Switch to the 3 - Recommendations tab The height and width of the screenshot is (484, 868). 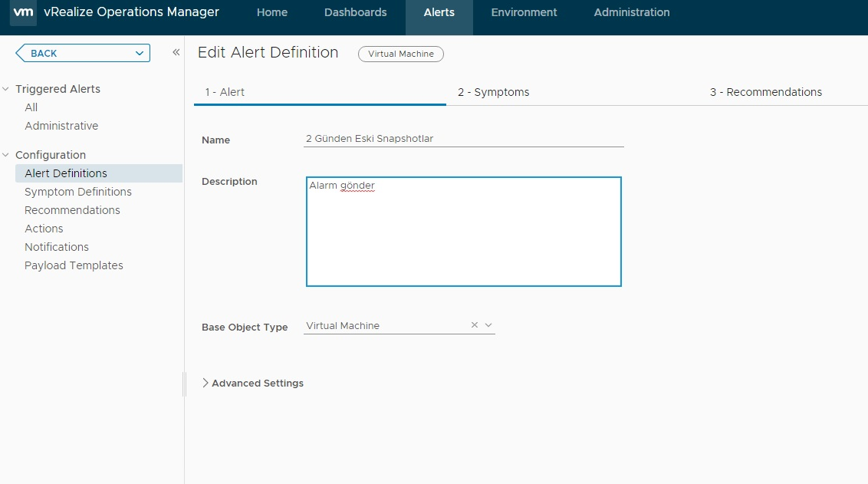point(765,92)
